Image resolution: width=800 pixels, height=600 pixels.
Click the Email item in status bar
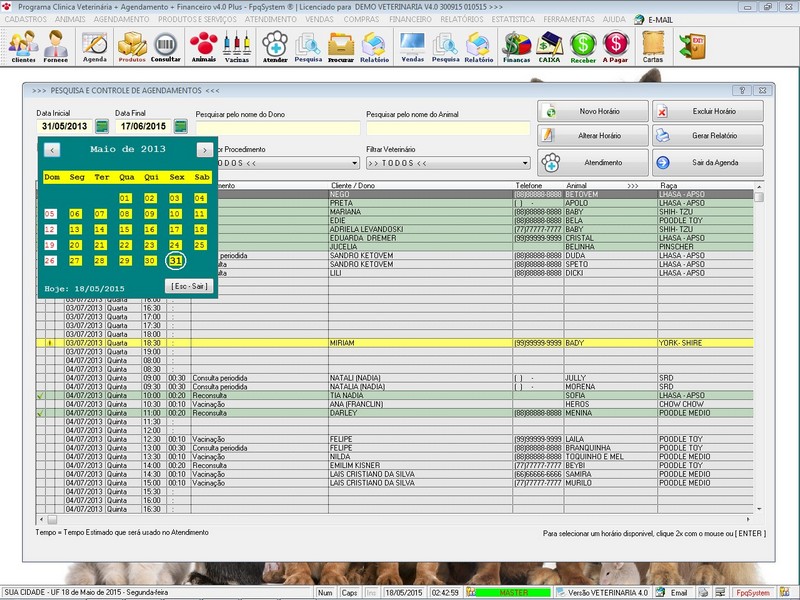click(x=672, y=593)
